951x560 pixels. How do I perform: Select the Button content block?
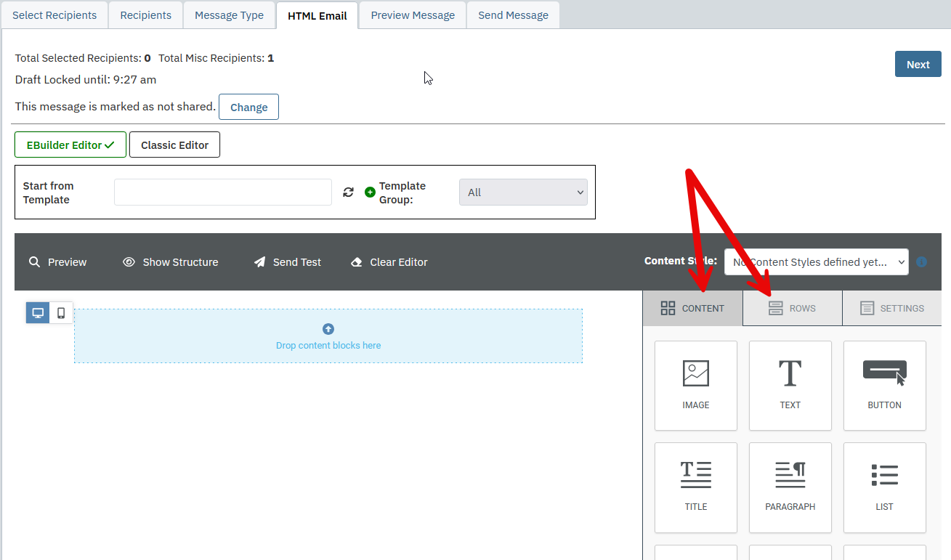885,386
